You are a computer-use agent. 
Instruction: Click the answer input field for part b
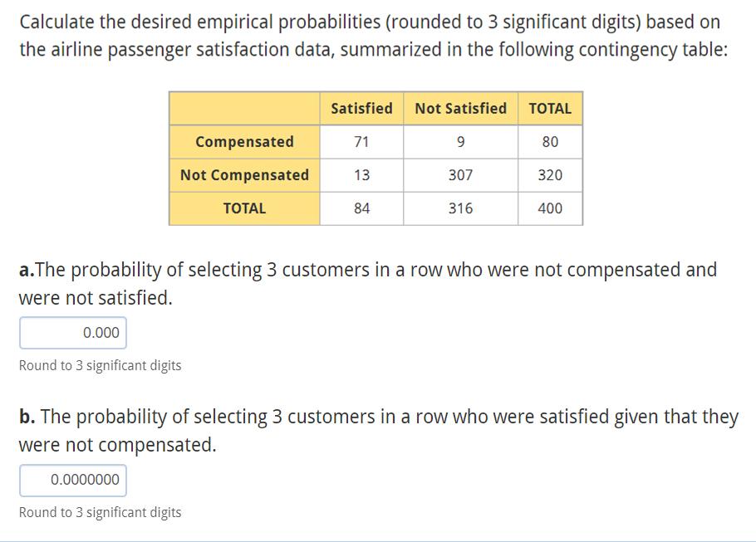[72, 480]
